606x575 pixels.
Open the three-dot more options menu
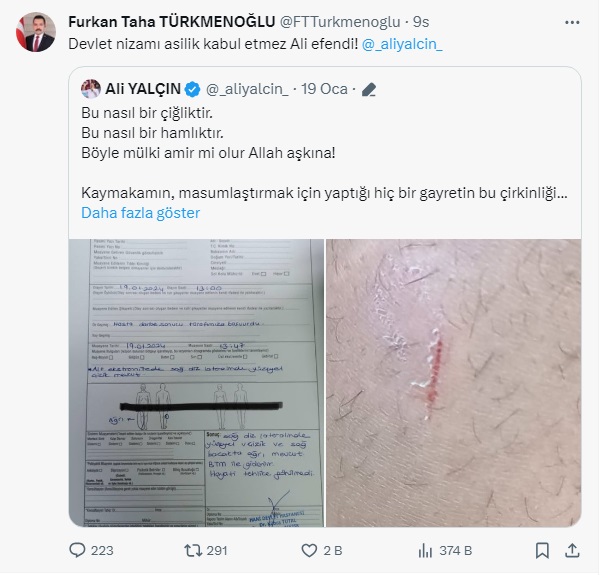point(572,22)
